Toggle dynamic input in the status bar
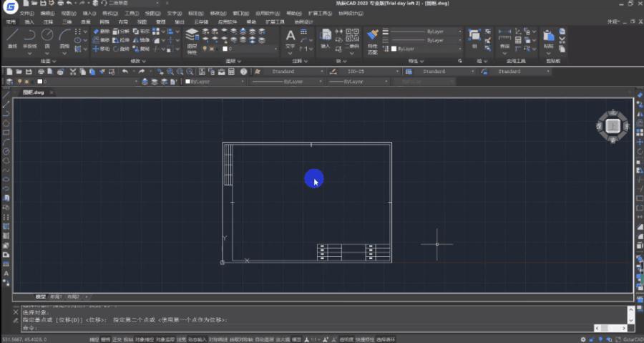Viewport: 644px width, 343px height. 197,339
